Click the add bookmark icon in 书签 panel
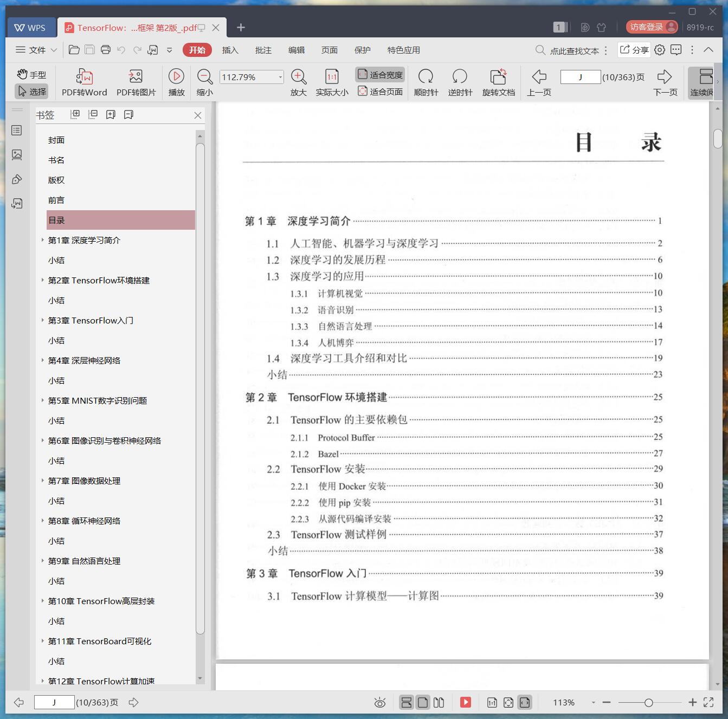Image resolution: width=728 pixels, height=719 pixels. [111, 114]
